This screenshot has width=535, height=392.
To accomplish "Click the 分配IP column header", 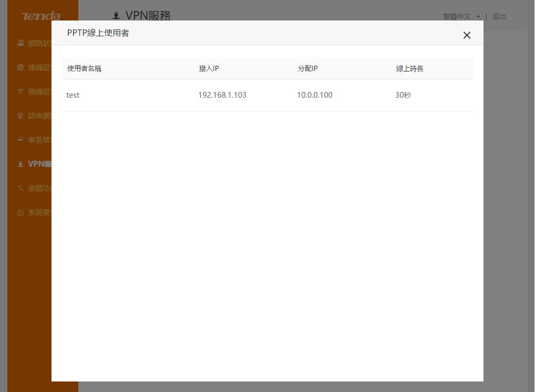I will [307, 69].
